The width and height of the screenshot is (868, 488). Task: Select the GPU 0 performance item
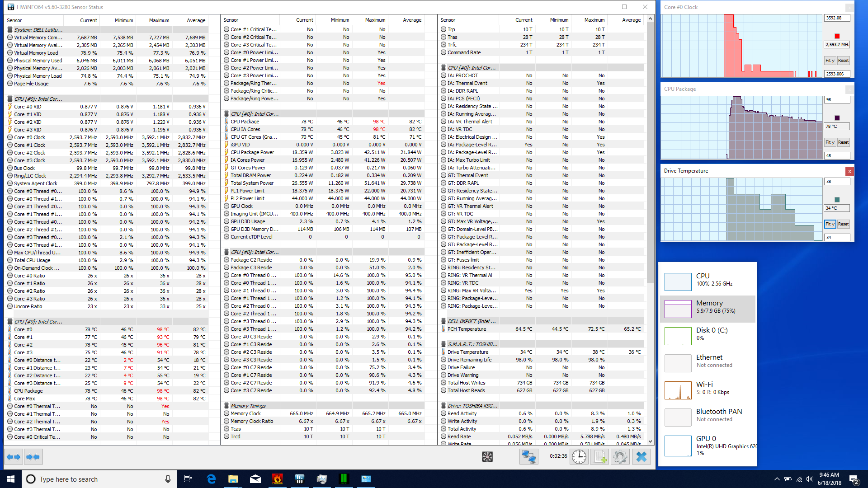click(708, 445)
